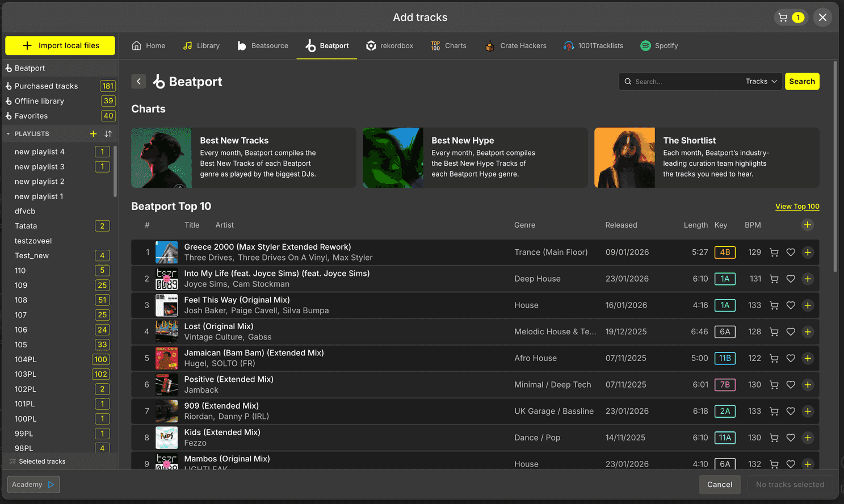Viewport: 844px width, 504px height.
Task: Click the plus icon in the track list header
Action: (808, 225)
